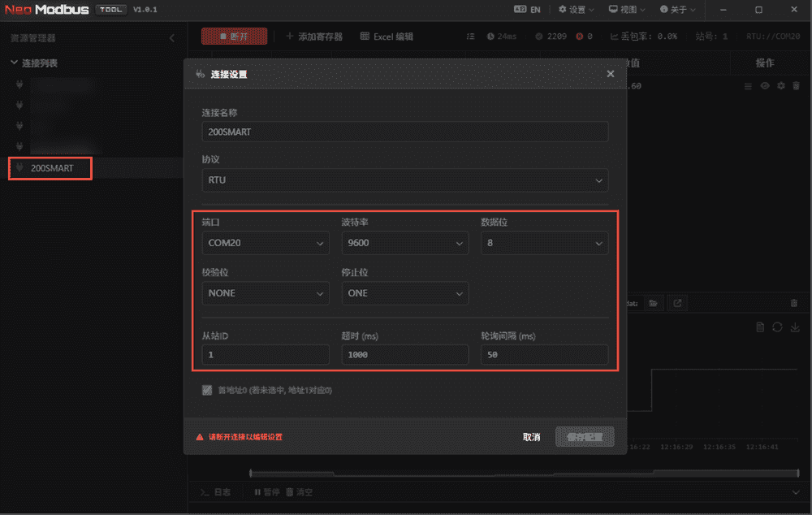Viewport: 812px width, 515px height.
Task: Delete the register using the row trash icon
Action: pos(796,86)
